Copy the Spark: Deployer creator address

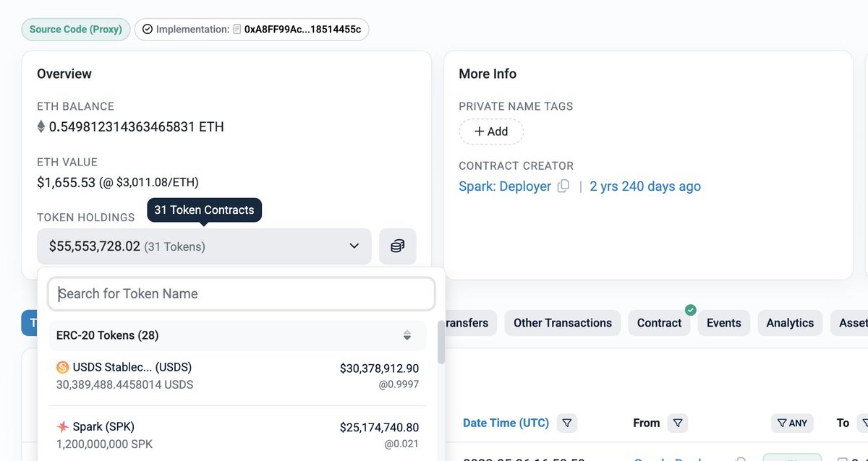click(563, 186)
